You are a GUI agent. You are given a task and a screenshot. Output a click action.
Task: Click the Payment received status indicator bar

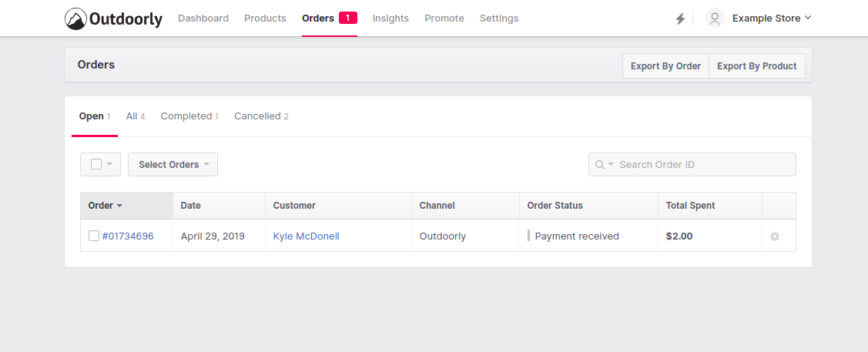pos(528,236)
